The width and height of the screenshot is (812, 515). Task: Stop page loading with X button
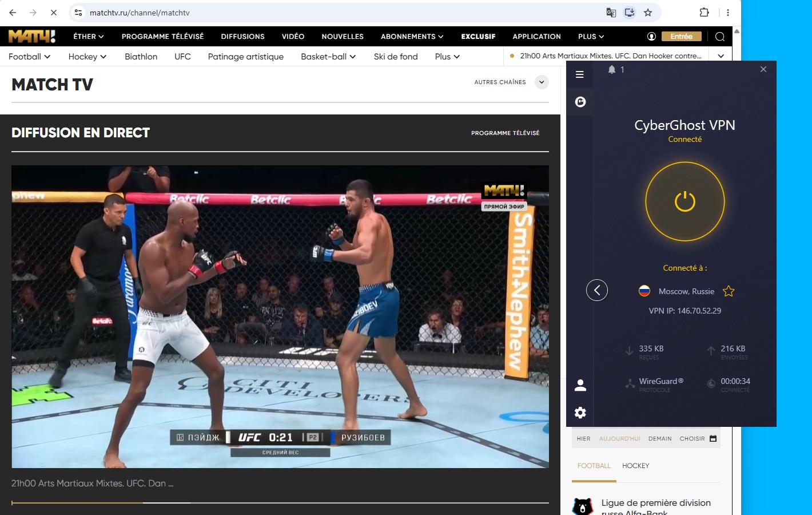click(53, 12)
